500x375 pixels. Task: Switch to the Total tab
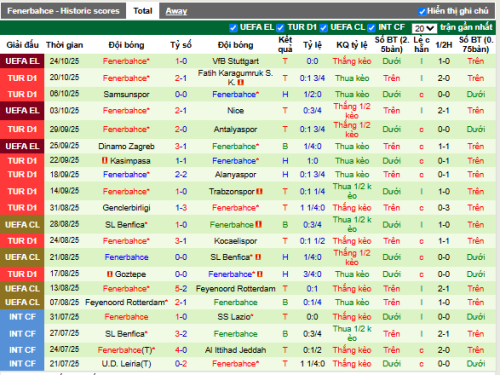click(143, 11)
